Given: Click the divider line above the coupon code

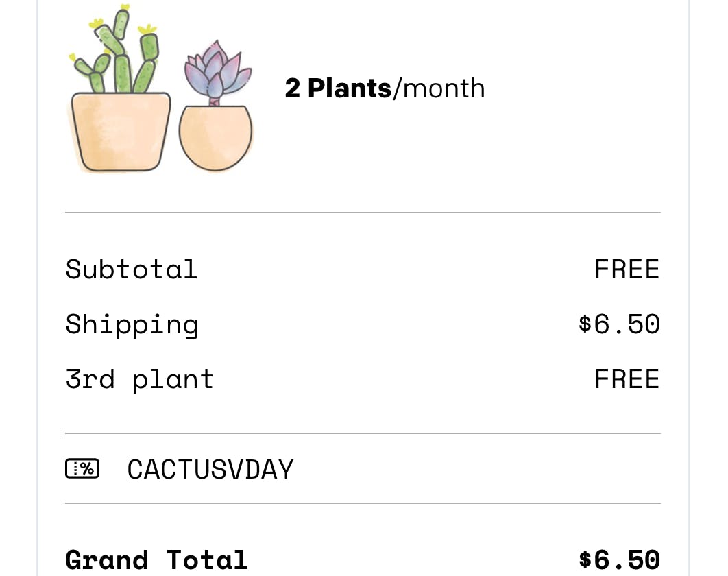Looking at the screenshot, I should click(x=363, y=433).
